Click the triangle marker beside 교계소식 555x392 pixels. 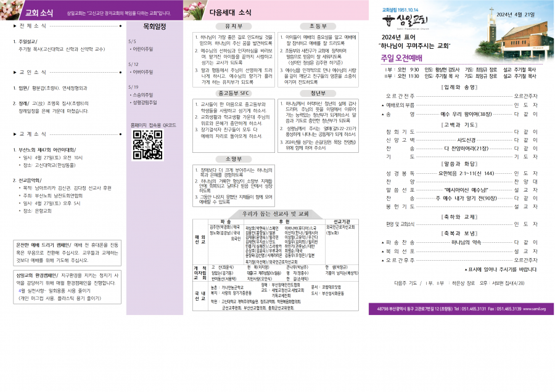click(15, 133)
